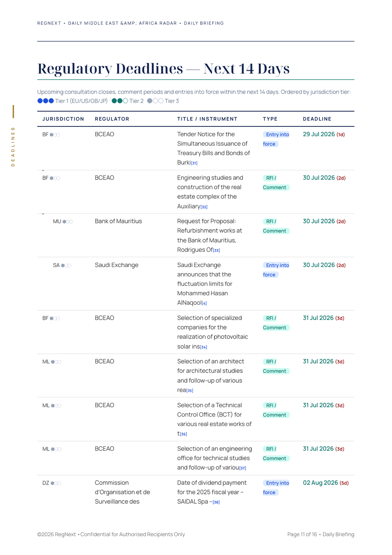This screenshot has height=555, width=392.
Task: Click the Entry into force badge in the DZ row
Action: click(x=276, y=488)
